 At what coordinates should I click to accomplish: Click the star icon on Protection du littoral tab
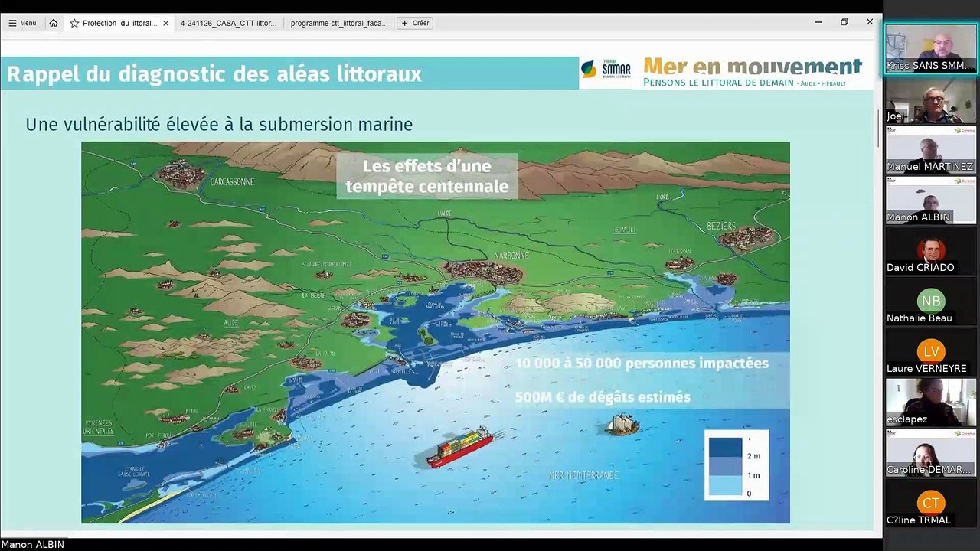click(74, 23)
